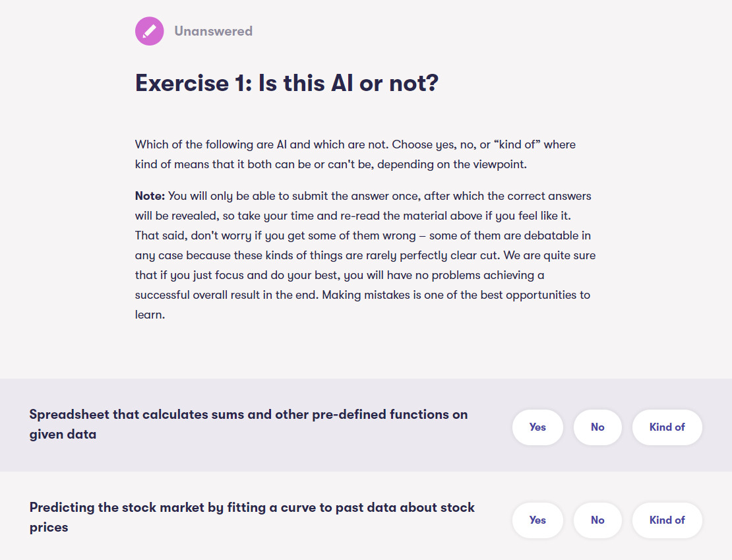This screenshot has width=732, height=560.
Task: Click 'given data' in the spreadsheet question
Action: 63,435
